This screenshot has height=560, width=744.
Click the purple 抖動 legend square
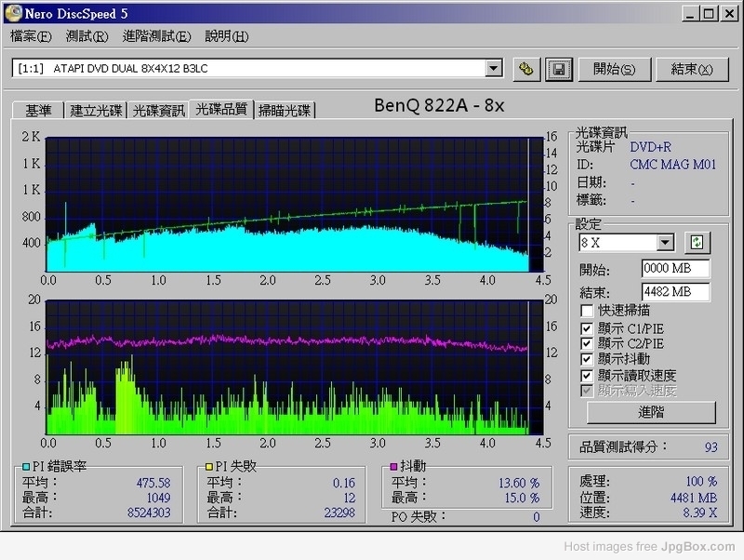point(395,465)
